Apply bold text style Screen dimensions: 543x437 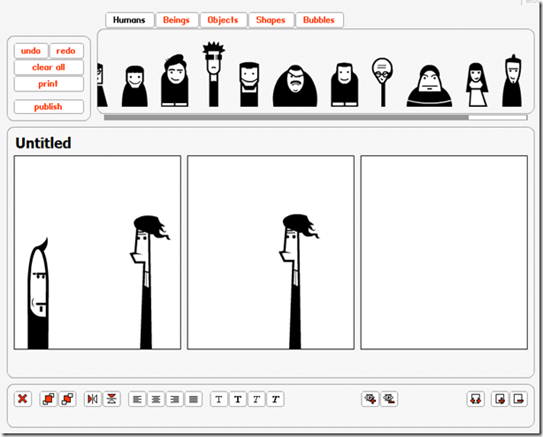click(238, 399)
